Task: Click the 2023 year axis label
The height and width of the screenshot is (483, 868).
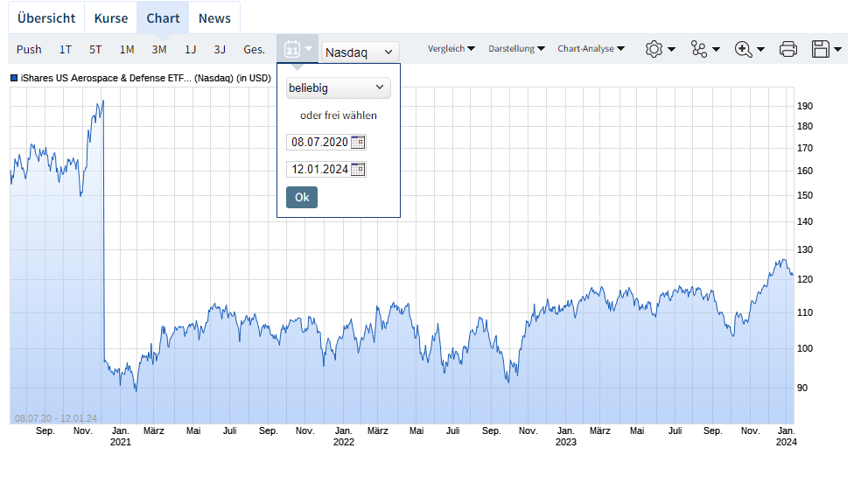Action: 566,442
